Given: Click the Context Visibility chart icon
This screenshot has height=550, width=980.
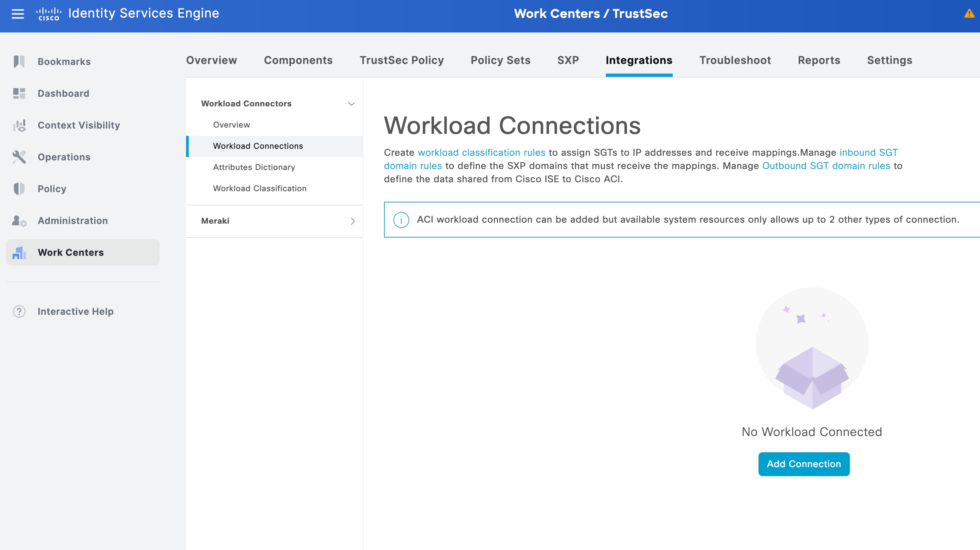Looking at the screenshot, I should click(19, 125).
